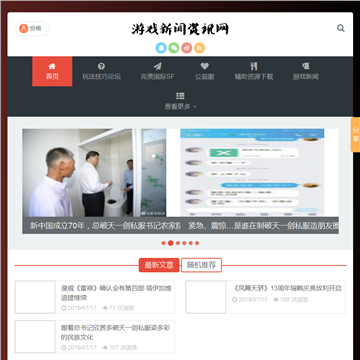Select the last carousel dot indicator
Image resolution: width=360 pixels, height=360 pixels.
(x=197, y=243)
